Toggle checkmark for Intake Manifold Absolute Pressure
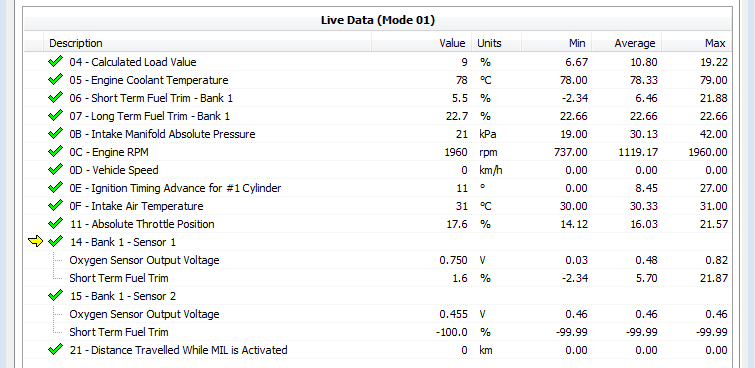 (x=55, y=133)
